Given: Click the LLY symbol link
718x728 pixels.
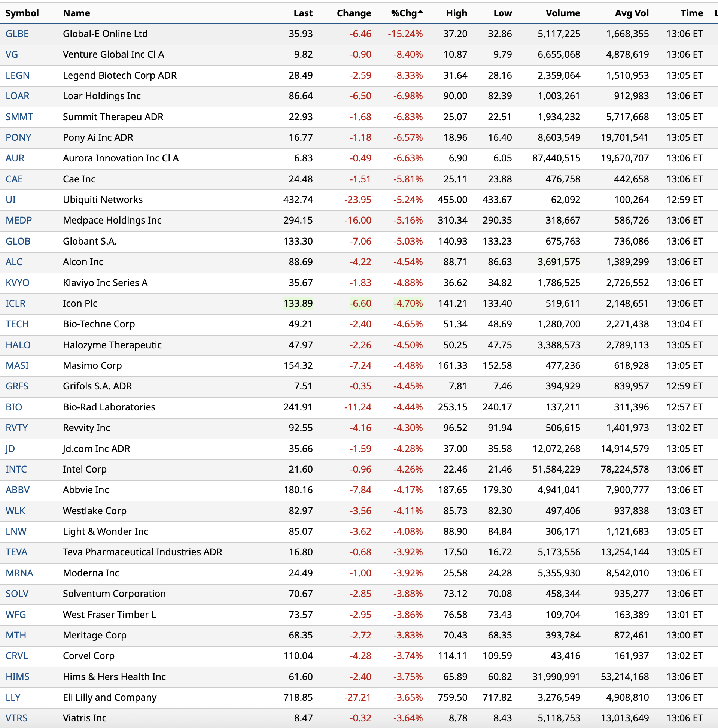Looking at the screenshot, I should (x=13, y=697).
